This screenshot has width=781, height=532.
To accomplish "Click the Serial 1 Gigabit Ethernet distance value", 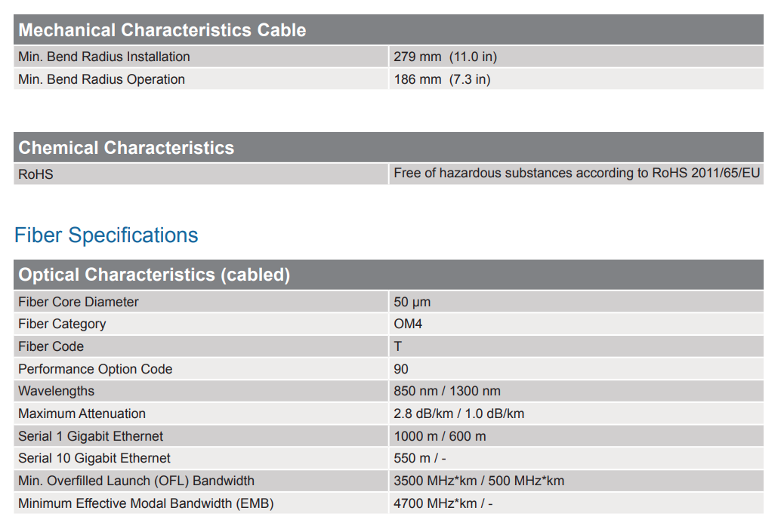I will [440, 436].
